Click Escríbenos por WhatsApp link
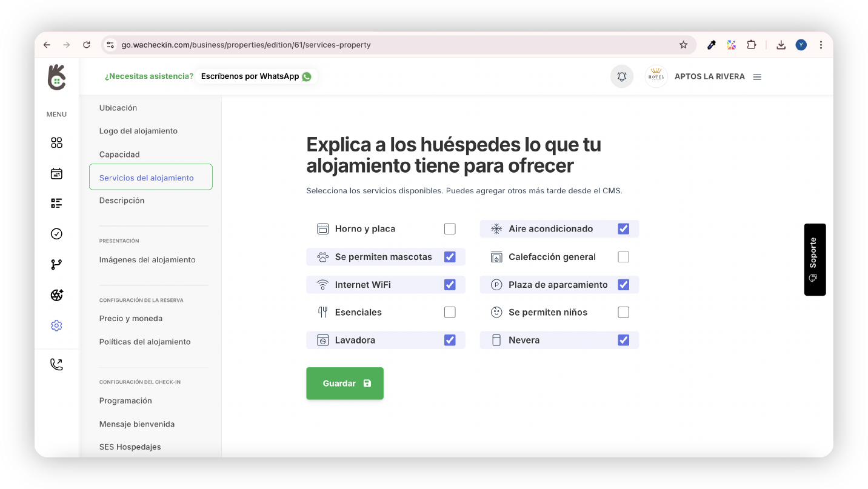This screenshot has height=489, width=868. (256, 76)
